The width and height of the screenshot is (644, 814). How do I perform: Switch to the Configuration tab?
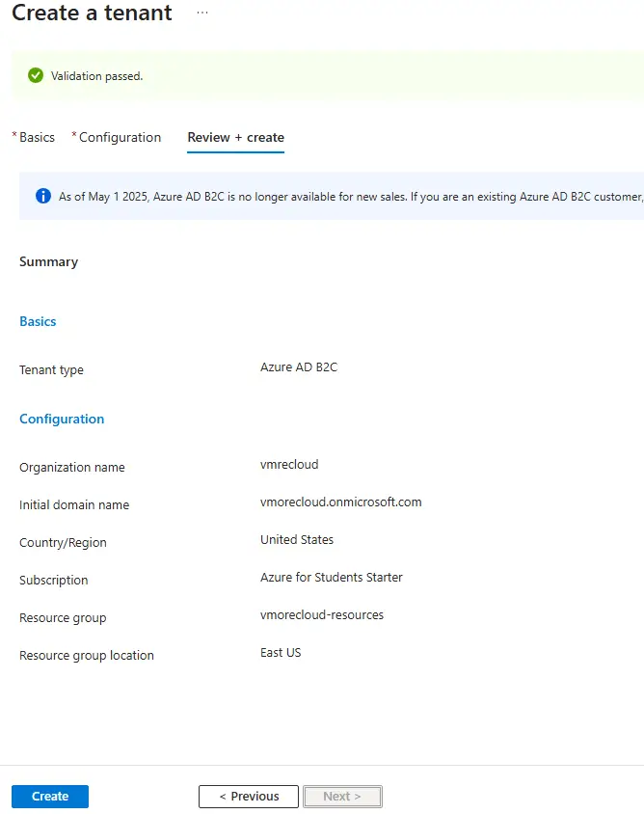[x=120, y=137]
